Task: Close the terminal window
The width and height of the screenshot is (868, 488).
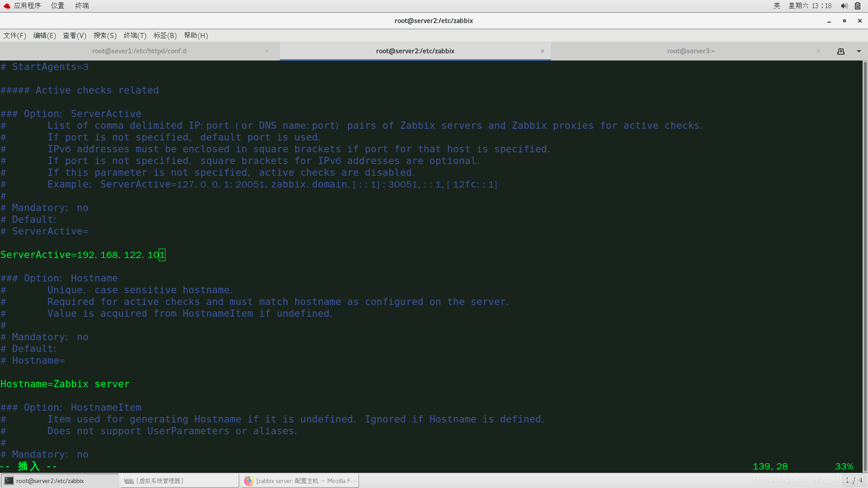Action: pyautogui.click(x=860, y=21)
